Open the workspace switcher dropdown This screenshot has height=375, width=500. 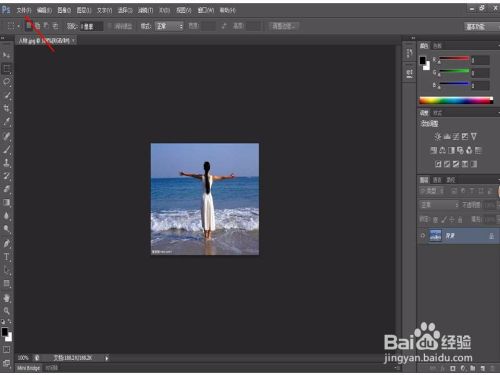[x=482, y=26]
